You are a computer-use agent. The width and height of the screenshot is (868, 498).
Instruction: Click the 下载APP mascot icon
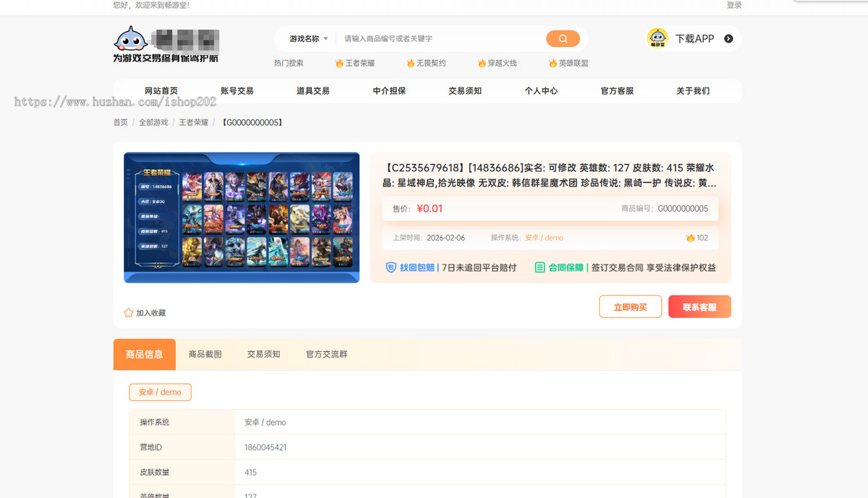(658, 38)
